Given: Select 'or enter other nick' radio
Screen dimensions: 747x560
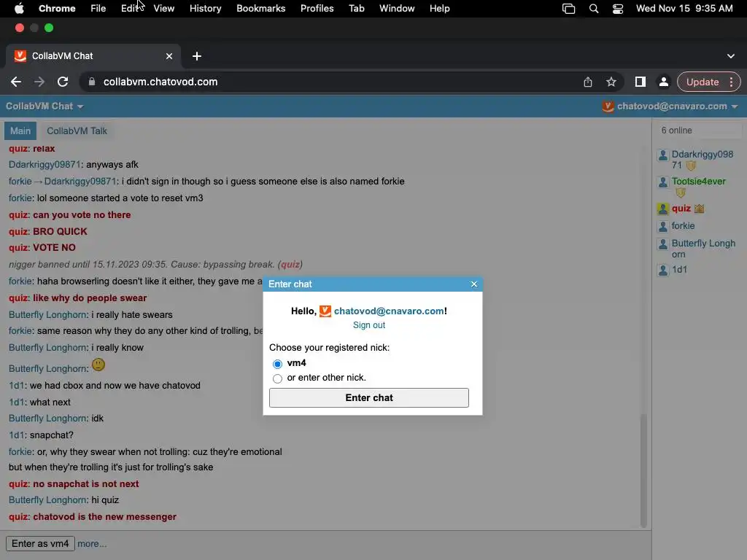Looking at the screenshot, I should tap(277, 378).
